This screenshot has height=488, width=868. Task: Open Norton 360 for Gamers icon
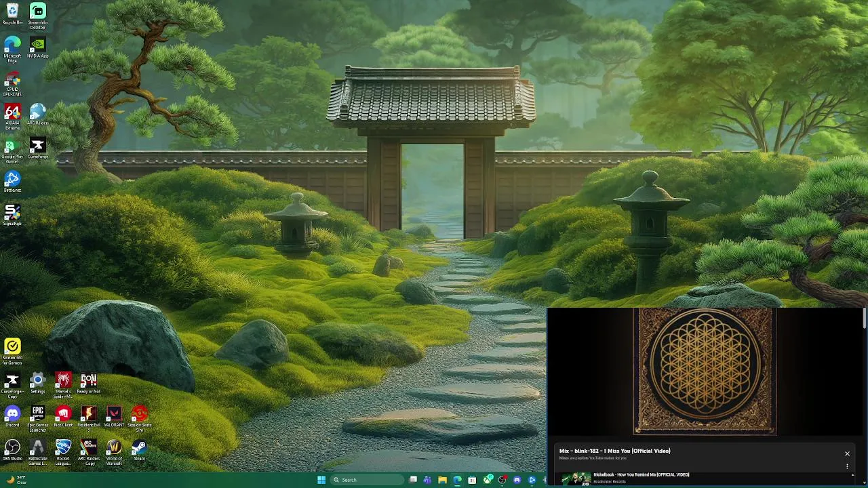point(12,352)
